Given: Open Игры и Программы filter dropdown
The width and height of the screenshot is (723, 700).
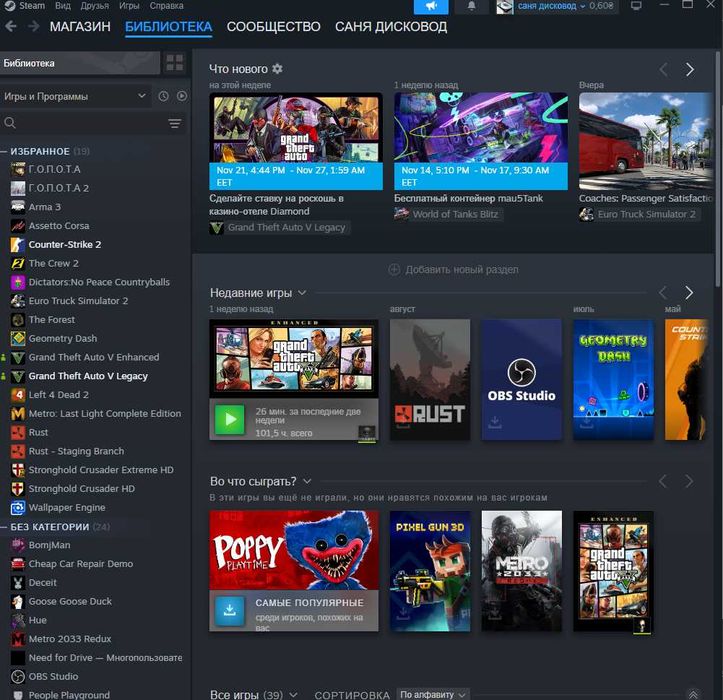Looking at the screenshot, I should pos(75,96).
